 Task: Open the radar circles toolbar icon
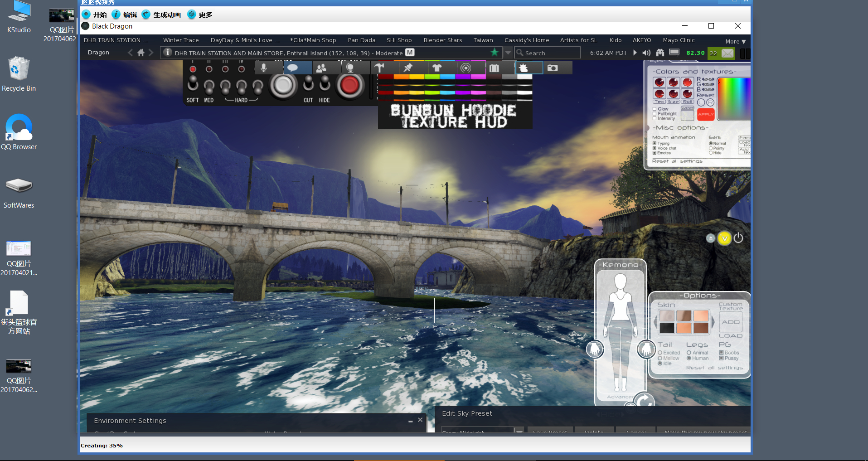click(x=466, y=68)
